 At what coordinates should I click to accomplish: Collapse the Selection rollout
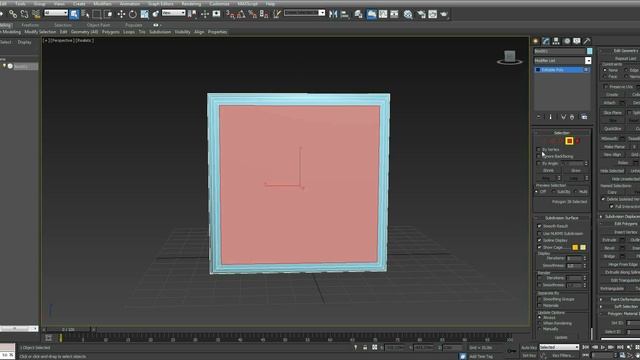pos(562,133)
